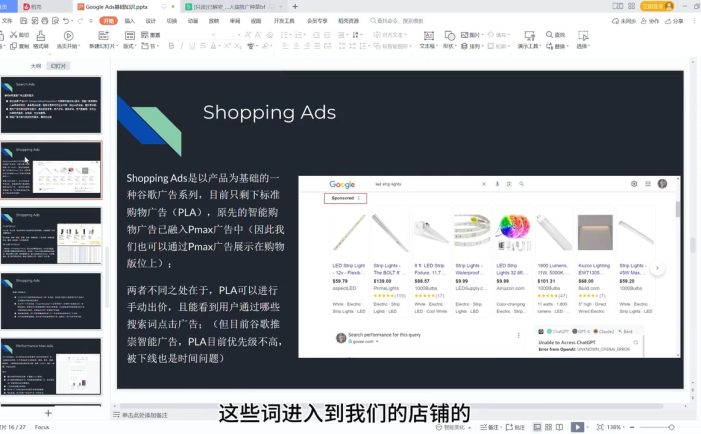Open the 插入 (Insert) ribbon tab
The width and height of the screenshot is (701, 434).
pyautogui.click(x=130, y=21)
